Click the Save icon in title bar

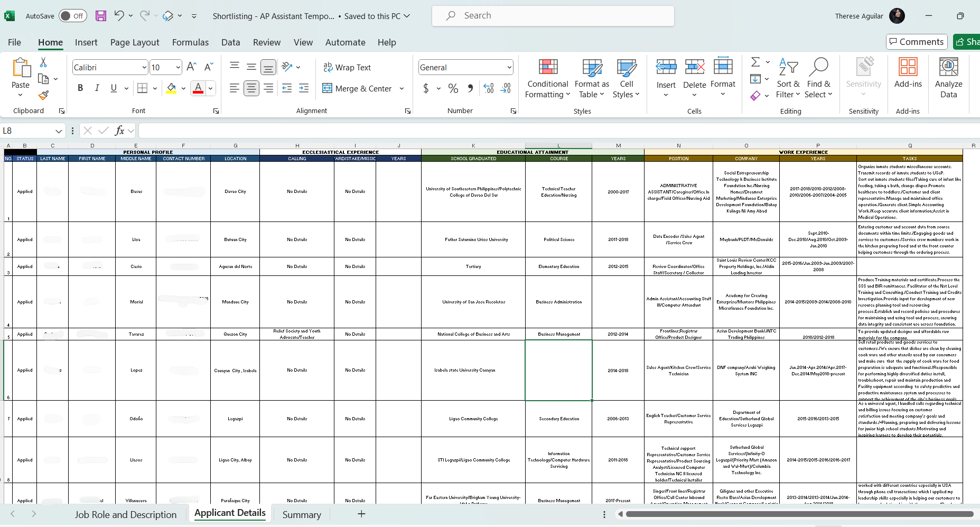101,16
